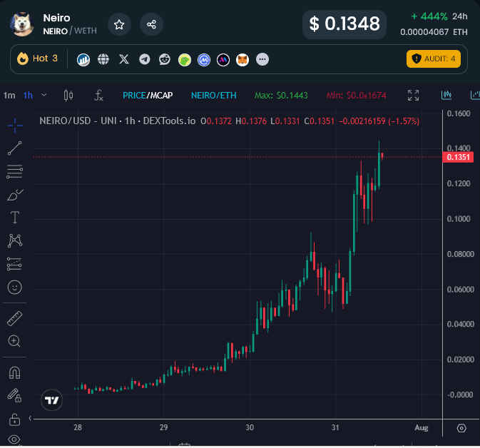The height and width of the screenshot is (448, 480).
Task: Open the token X (Twitter) profile
Action: click(124, 59)
